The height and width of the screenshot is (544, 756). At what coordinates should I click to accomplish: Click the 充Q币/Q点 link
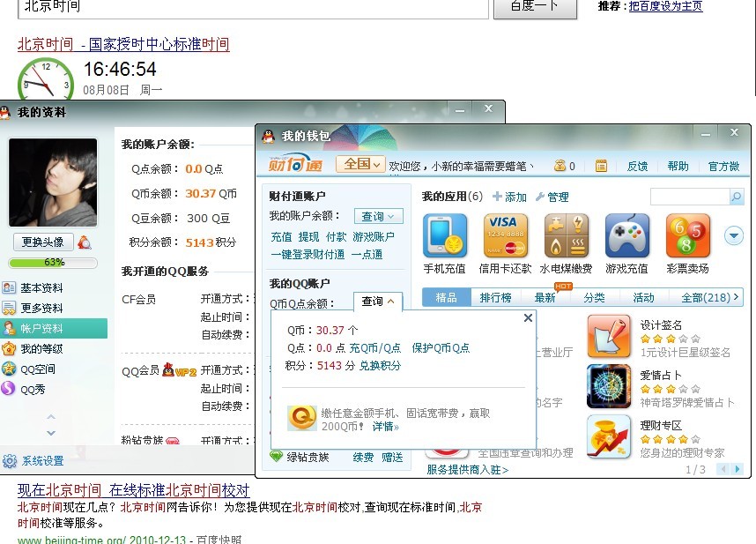pos(375,347)
